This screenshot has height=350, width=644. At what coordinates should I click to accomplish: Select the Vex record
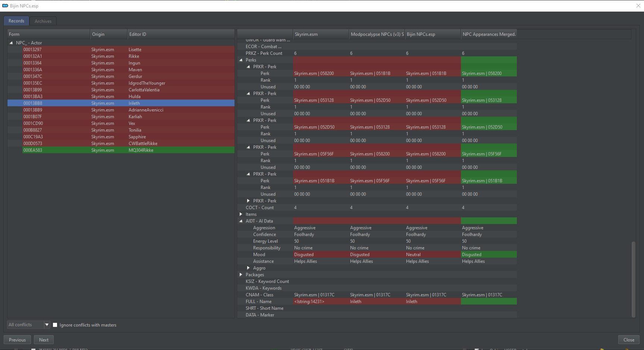tap(121, 123)
